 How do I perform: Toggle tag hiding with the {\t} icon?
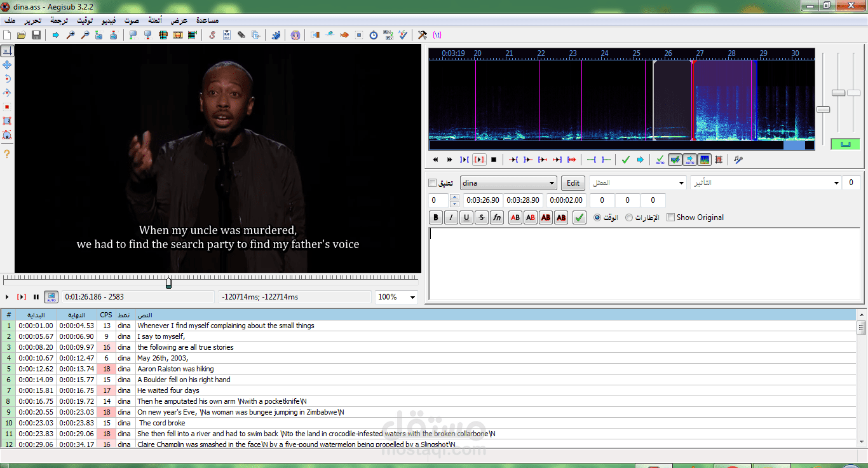[437, 35]
